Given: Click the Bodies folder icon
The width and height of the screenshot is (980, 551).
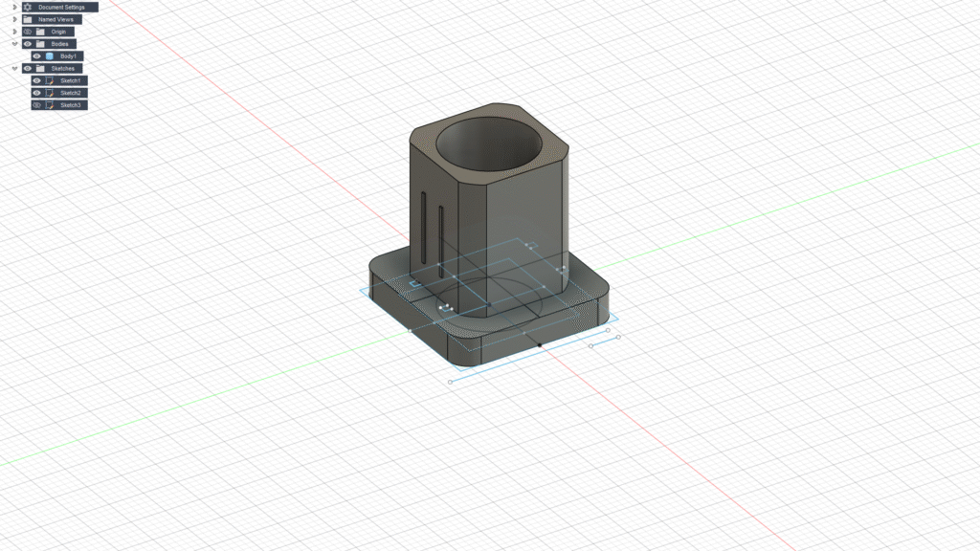Looking at the screenshot, I should pyautogui.click(x=41, y=44).
